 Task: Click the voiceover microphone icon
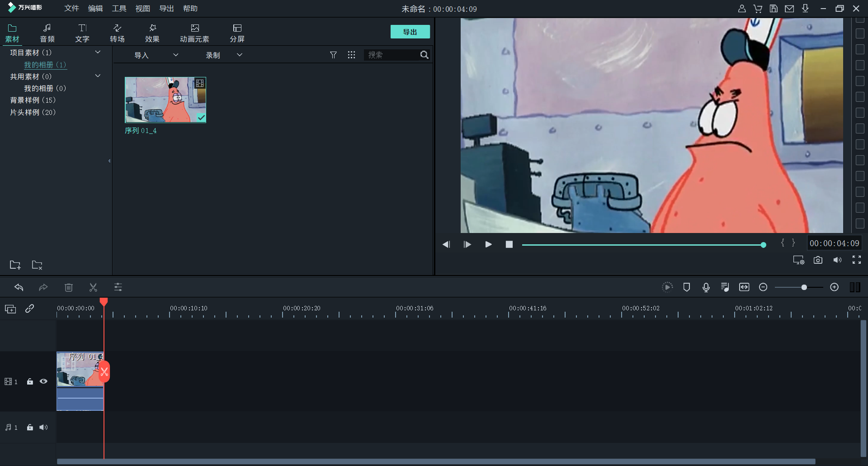click(706, 287)
